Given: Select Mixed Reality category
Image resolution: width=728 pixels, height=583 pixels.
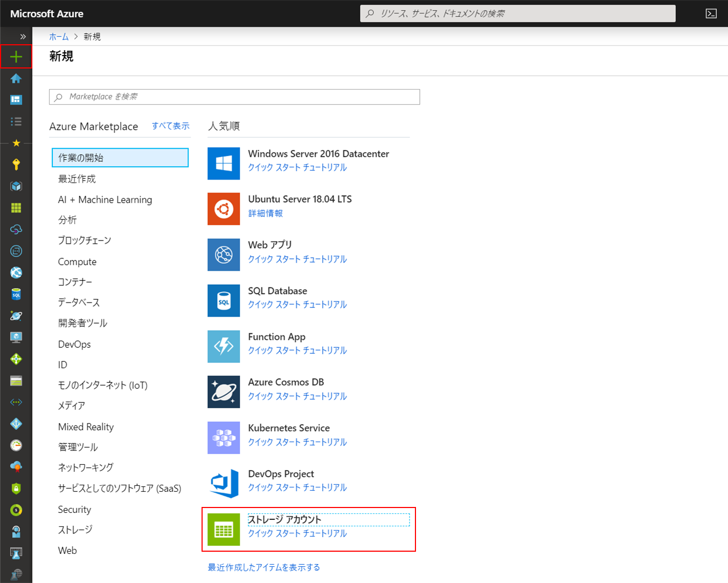Looking at the screenshot, I should [x=86, y=427].
